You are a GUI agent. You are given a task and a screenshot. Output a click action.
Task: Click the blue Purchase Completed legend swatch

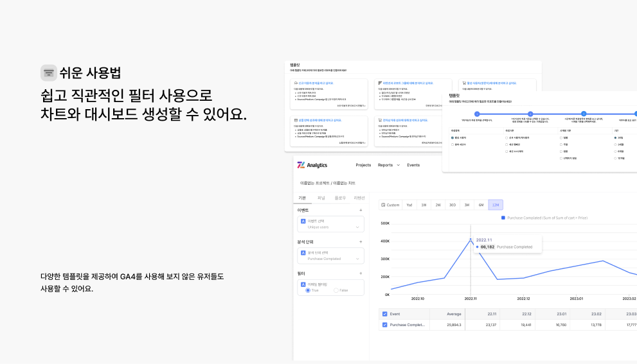point(503,218)
